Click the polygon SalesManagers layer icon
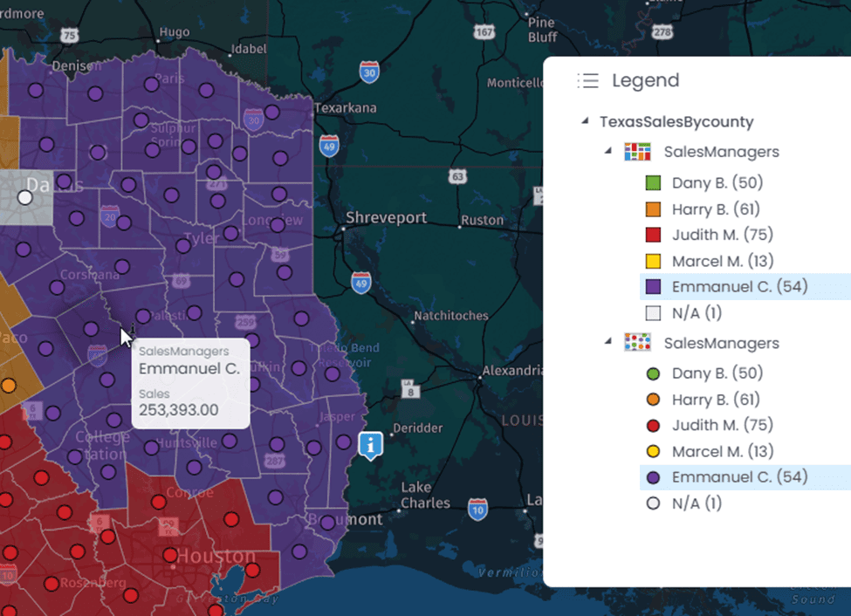 click(x=637, y=152)
